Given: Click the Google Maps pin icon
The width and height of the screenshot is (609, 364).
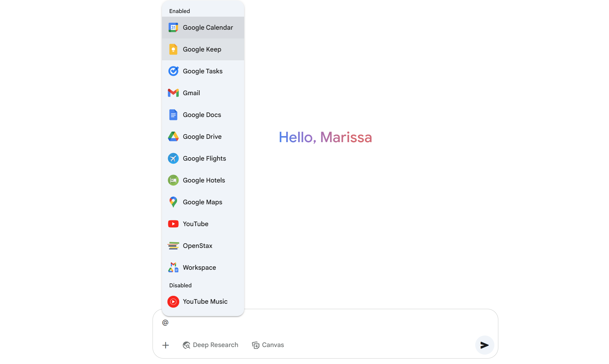Looking at the screenshot, I should (x=173, y=202).
